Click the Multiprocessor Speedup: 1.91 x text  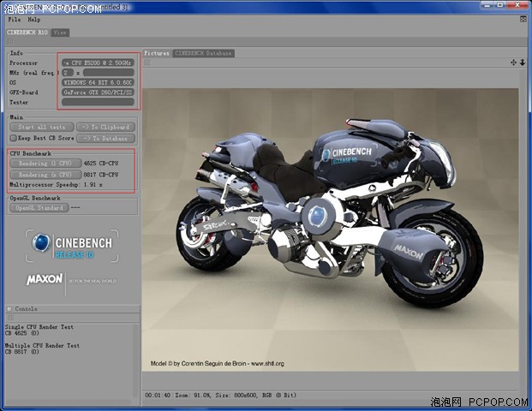(x=56, y=185)
